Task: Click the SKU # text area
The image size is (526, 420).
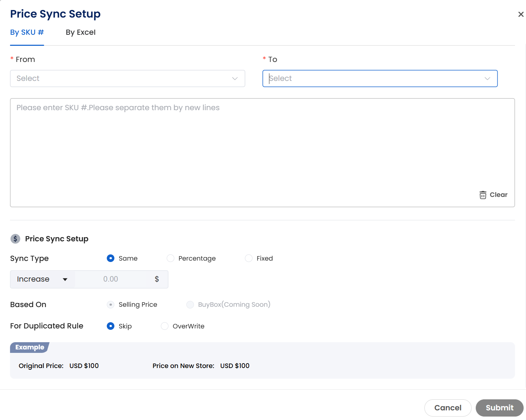Action: tap(262, 153)
